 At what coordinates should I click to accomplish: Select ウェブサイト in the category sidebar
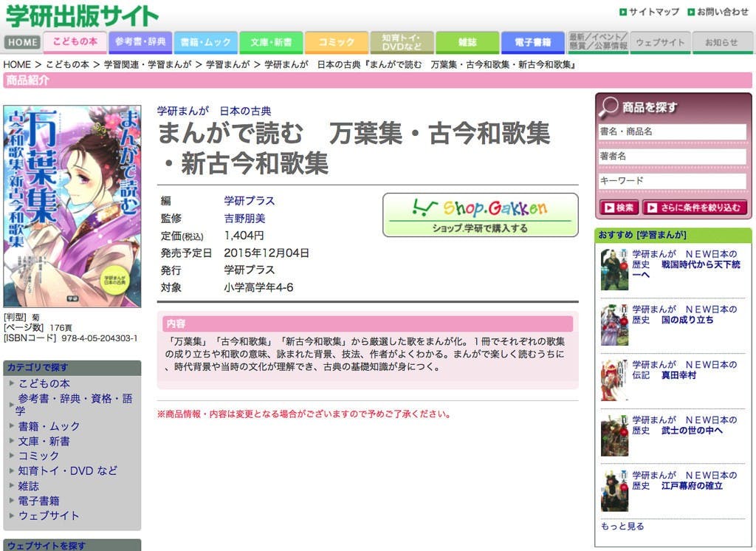[49, 516]
